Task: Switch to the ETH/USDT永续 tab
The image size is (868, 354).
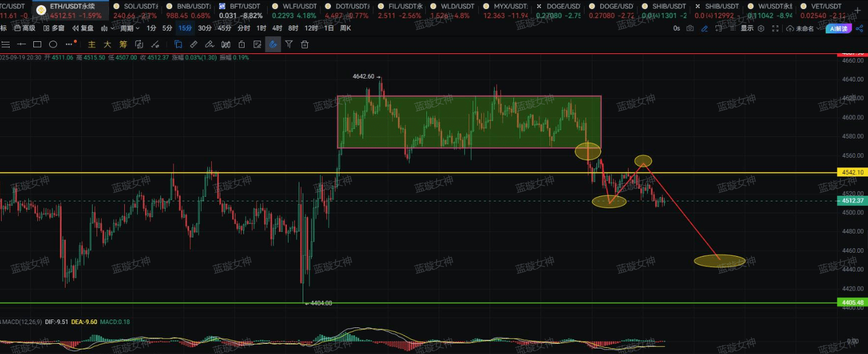Action: click(71, 10)
